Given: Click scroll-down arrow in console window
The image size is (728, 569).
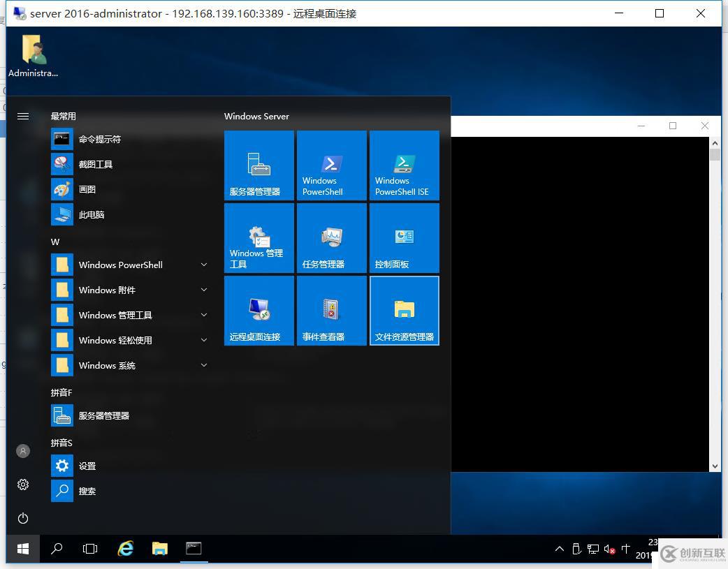Looking at the screenshot, I should click(715, 466).
